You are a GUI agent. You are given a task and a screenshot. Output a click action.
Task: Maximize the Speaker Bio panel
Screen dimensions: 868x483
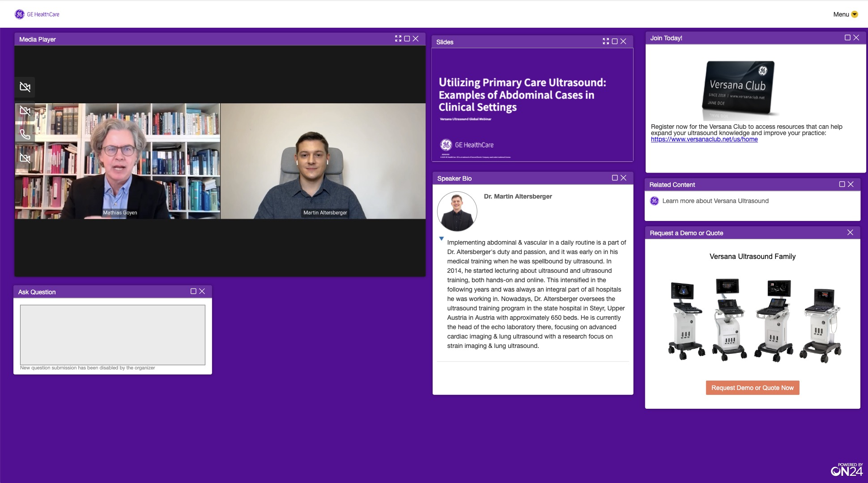point(615,178)
